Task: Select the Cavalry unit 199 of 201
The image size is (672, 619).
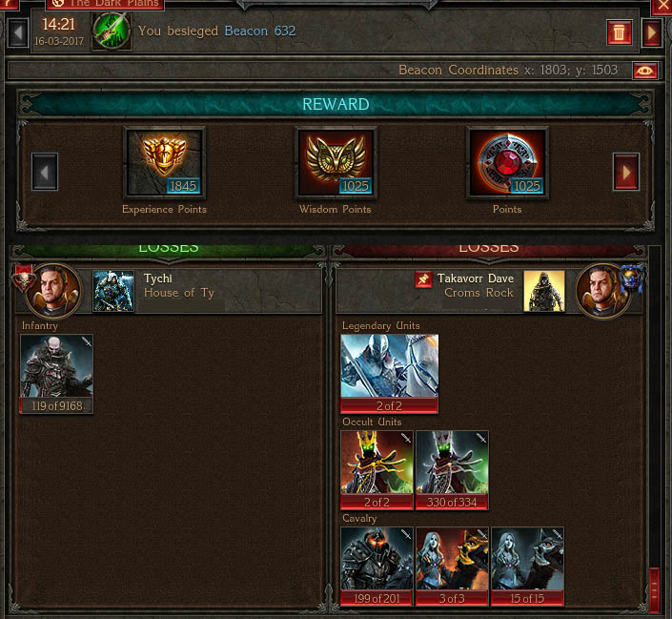Action: coord(377,567)
